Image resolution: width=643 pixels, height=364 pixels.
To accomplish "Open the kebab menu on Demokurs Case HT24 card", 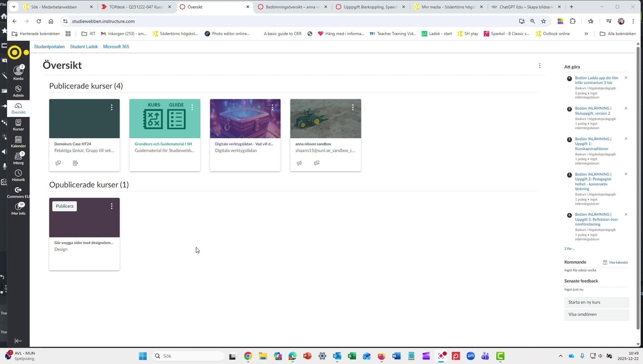I will coord(111,107).
